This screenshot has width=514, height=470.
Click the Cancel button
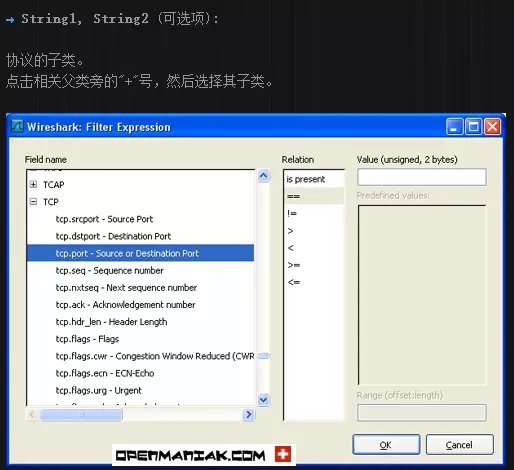click(460, 445)
